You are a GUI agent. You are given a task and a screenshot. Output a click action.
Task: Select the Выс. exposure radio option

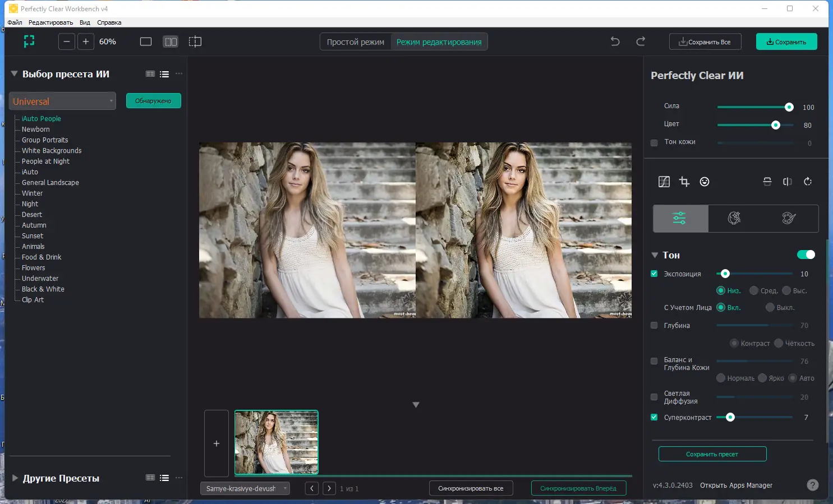pos(786,290)
